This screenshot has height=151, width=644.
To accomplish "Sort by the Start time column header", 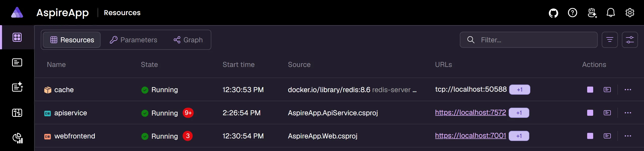I will [238, 65].
